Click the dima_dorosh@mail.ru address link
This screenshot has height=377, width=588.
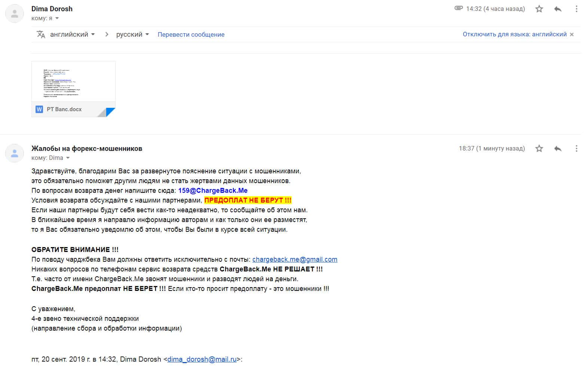202,359
